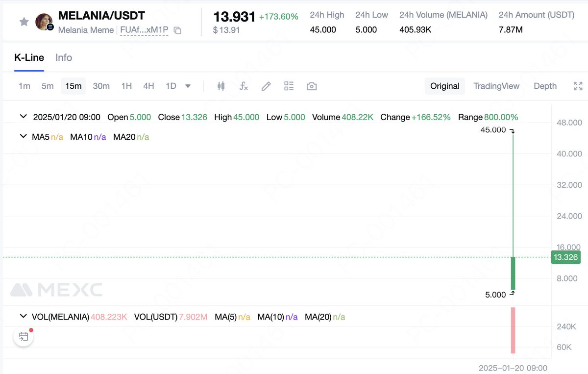Click the floating calendar widget button

click(23, 337)
